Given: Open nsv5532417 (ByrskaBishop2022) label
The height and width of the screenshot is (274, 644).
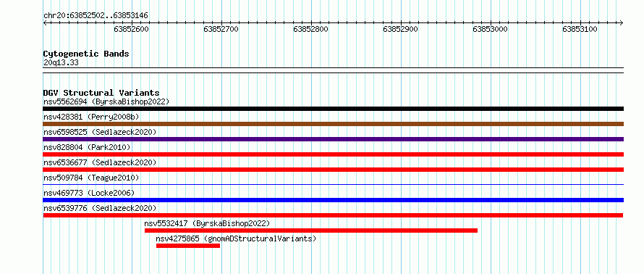Looking at the screenshot, I should (207, 223).
